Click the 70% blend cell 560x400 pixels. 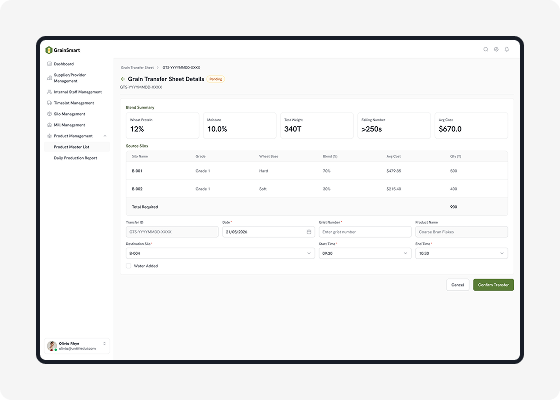tap(326, 171)
